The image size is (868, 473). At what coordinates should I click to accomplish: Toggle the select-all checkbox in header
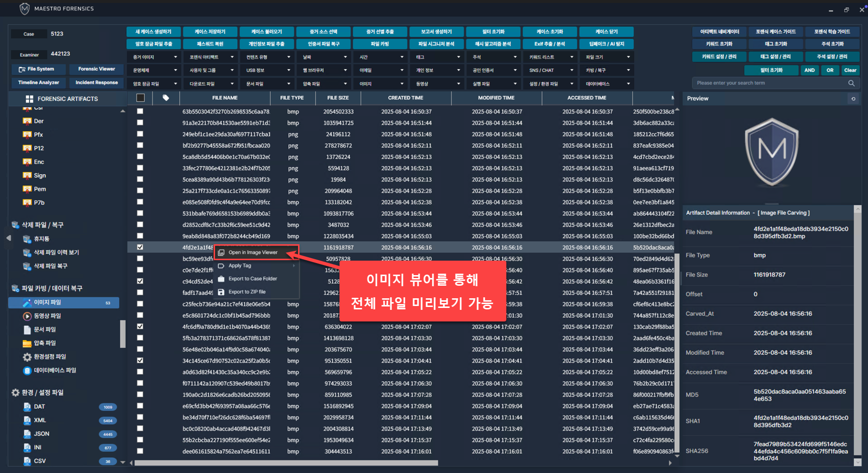tap(140, 98)
